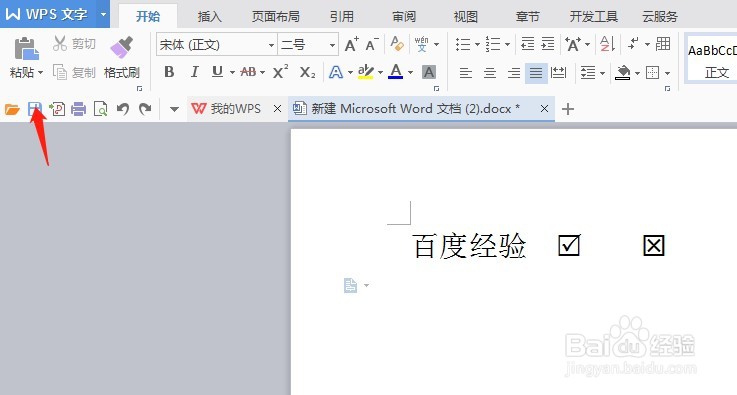Toggle Italic formatting
This screenshot has height=395, width=737.
[194, 72]
